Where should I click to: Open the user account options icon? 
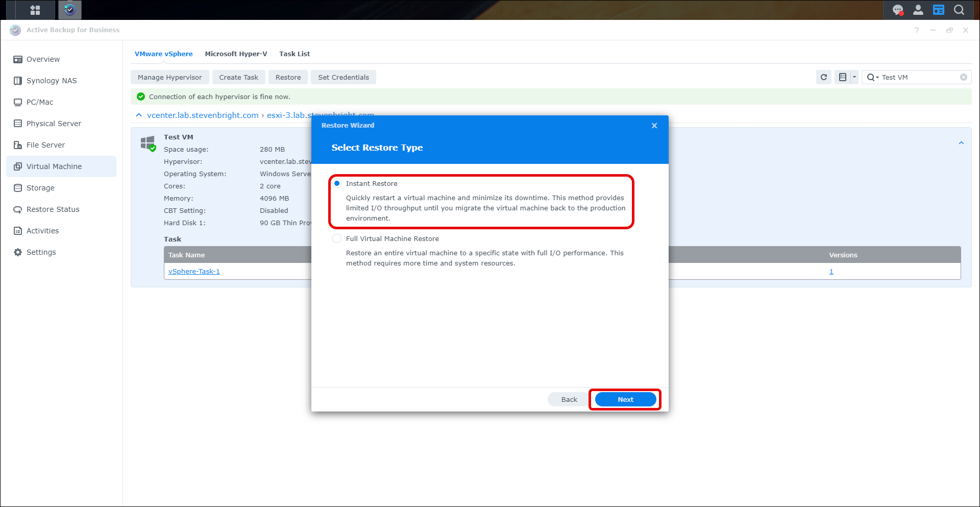[x=918, y=10]
